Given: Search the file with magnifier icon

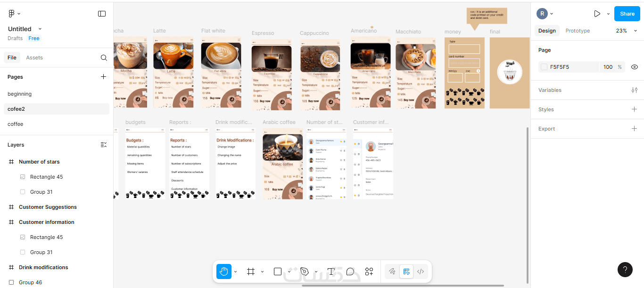Looking at the screenshot, I should [104, 58].
